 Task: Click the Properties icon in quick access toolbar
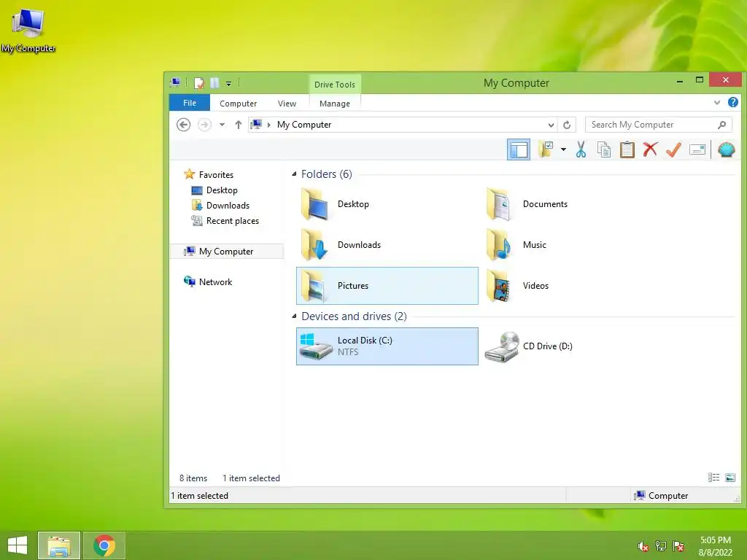[x=198, y=83]
